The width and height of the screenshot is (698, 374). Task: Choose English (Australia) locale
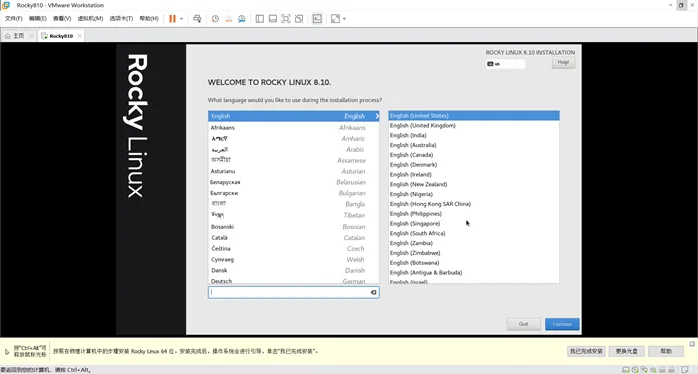474,145
